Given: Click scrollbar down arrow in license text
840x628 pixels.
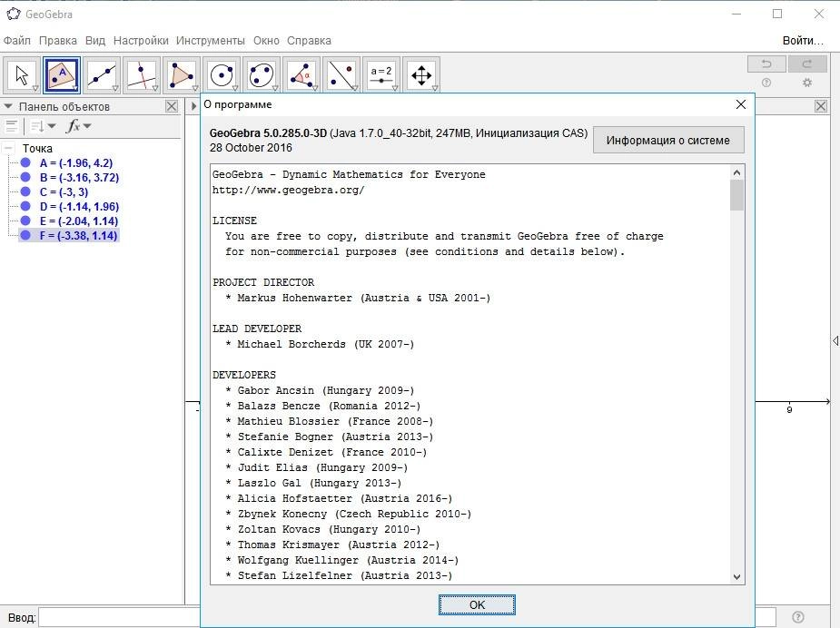Looking at the screenshot, I should (736, 576).
